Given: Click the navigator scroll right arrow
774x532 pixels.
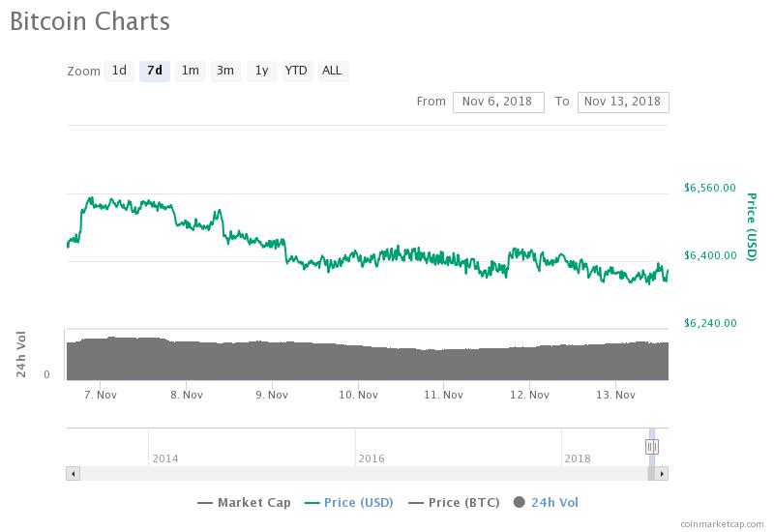Looking at the screenshot, I should (x=662, y=474).
